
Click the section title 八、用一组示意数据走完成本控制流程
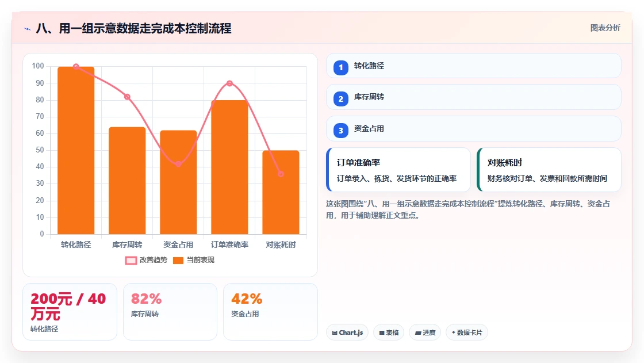[134, 29]
